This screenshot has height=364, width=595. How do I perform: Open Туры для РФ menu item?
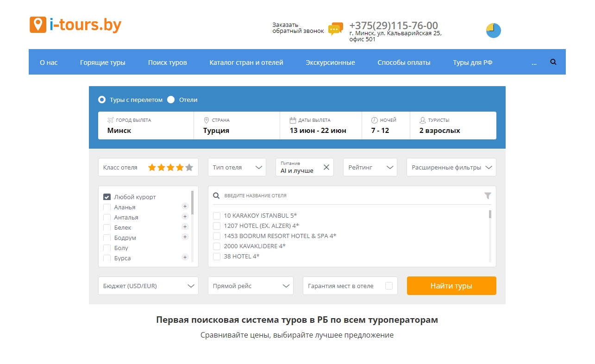click(x=473, y=62)
